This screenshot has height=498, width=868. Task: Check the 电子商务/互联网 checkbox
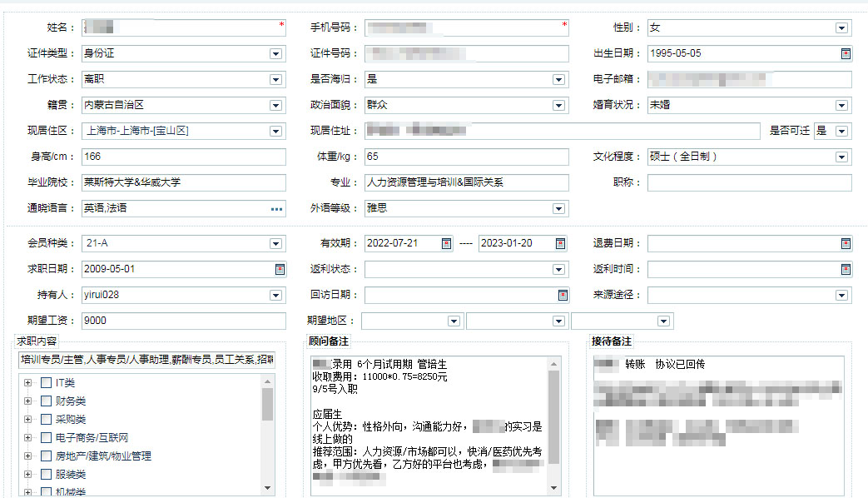pyautogui.click(x=47, y=437)
